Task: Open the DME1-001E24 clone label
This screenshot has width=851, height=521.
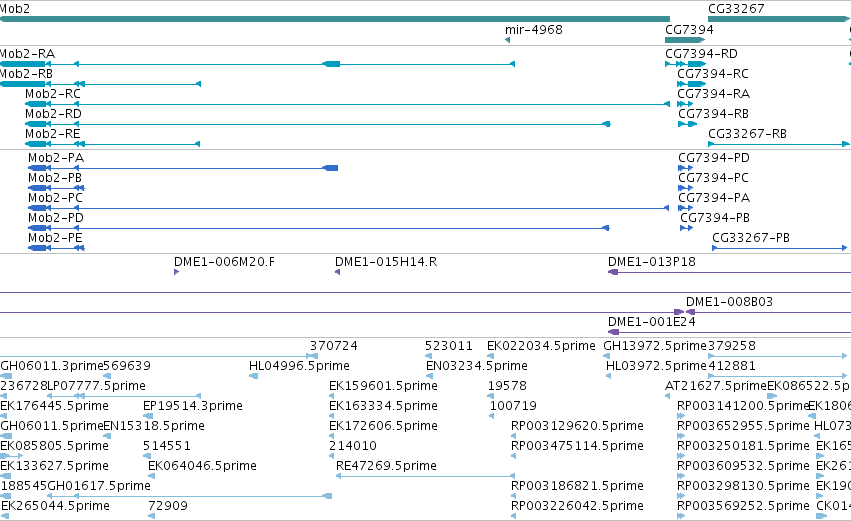Action: tap(651, 322)
